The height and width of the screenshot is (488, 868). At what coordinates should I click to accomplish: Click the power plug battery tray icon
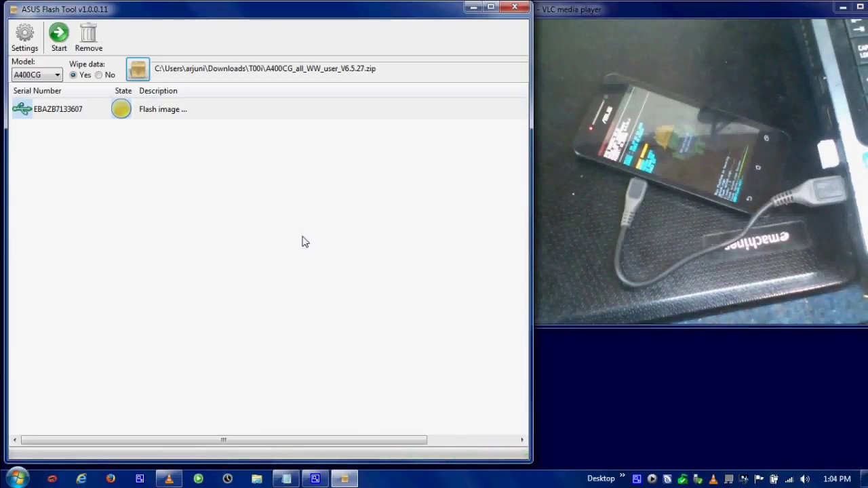click(x=774, y=479)
